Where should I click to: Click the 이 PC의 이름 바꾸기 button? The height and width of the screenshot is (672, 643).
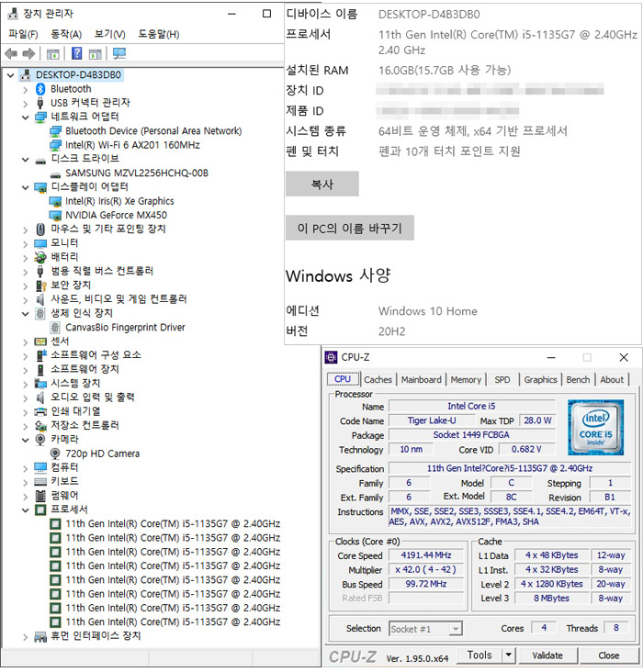[x=350, y=228]
